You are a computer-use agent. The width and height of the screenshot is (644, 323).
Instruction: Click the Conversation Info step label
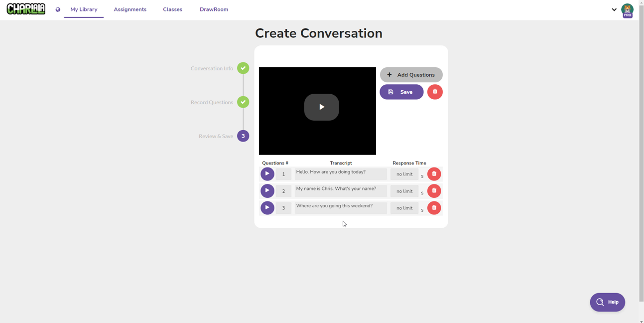pos(212,68)
